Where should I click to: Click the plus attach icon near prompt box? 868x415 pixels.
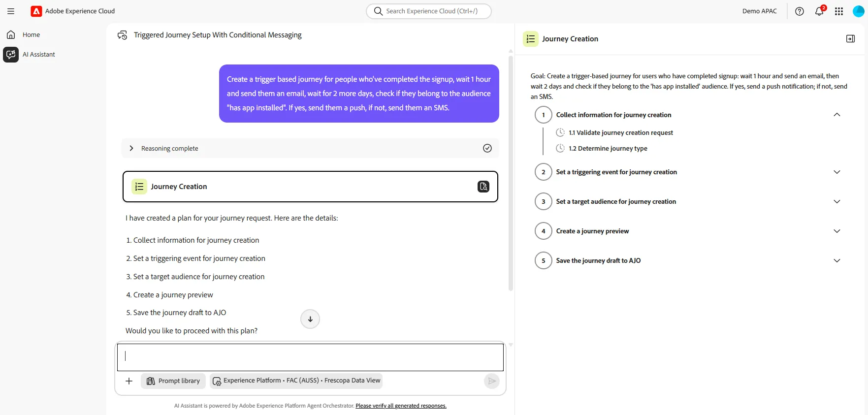pos(129,381)
